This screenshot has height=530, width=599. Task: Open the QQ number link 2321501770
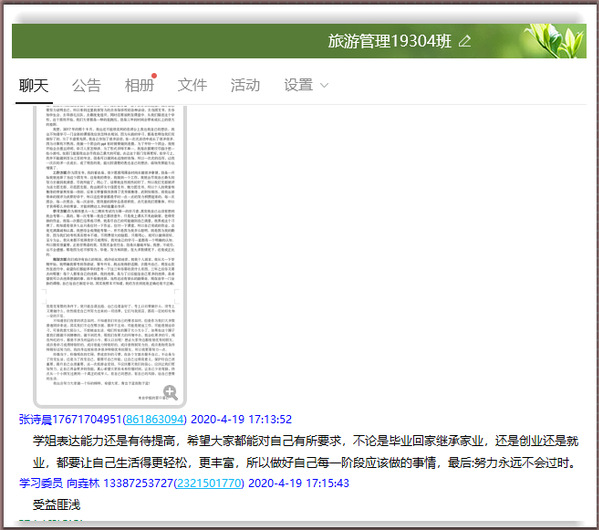[209, 483]
